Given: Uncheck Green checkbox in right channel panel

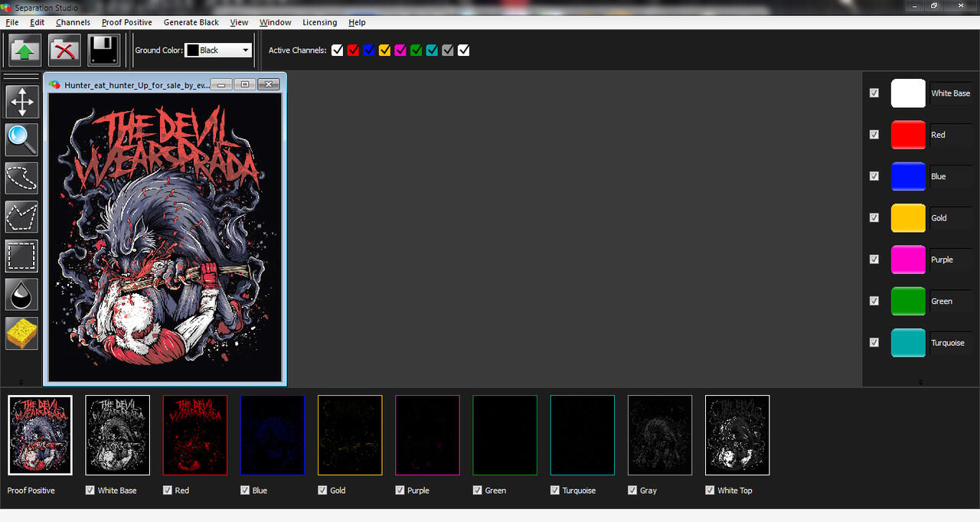Looking at the screenshot, I should [x=874, y=301].
